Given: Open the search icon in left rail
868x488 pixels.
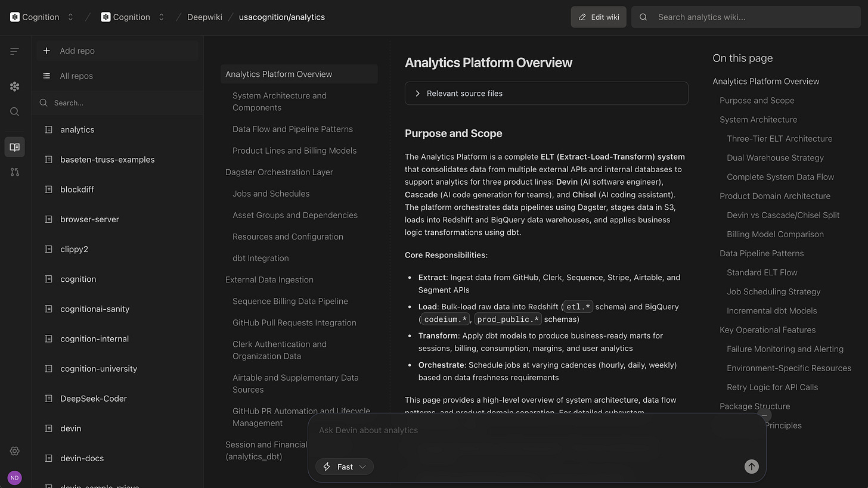Looking at the screenshot, I should 15,111.
